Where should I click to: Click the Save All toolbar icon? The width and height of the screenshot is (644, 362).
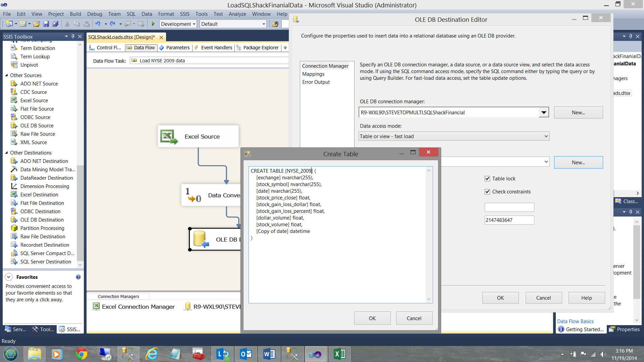coord(55,24)
